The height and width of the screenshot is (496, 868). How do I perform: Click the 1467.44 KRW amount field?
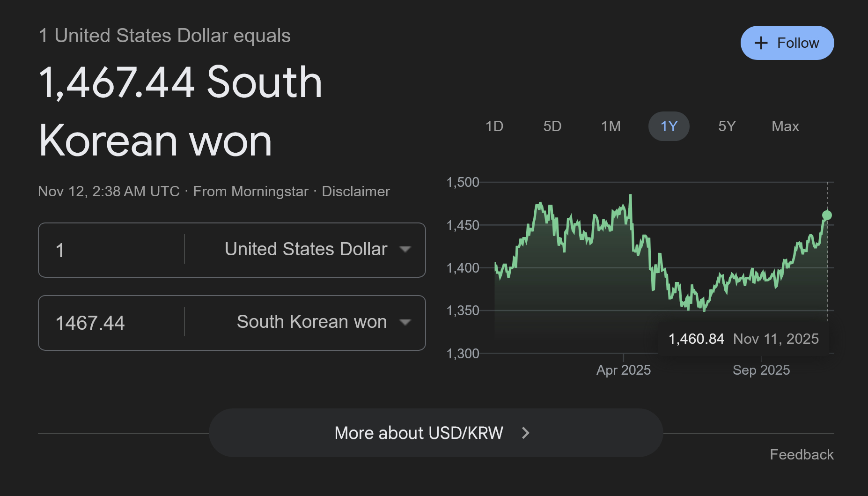pos(112,323)
